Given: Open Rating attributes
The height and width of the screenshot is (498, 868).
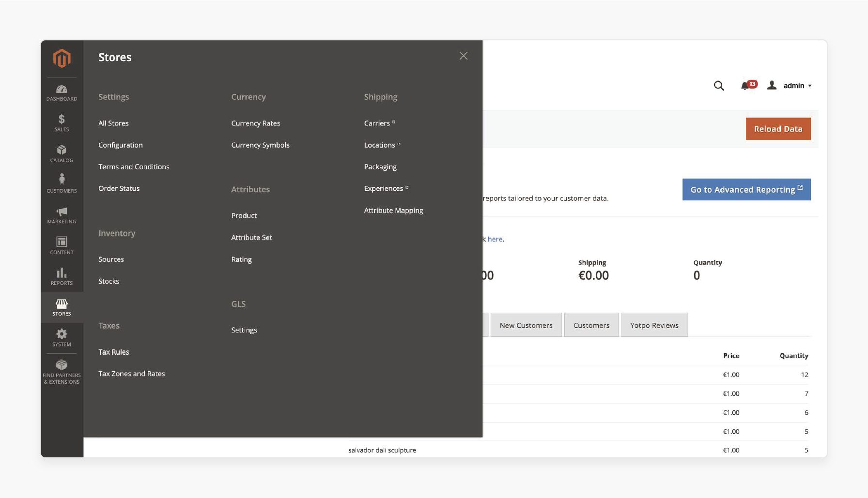Looking at the screenshot, I should click(x=241, y=259).
